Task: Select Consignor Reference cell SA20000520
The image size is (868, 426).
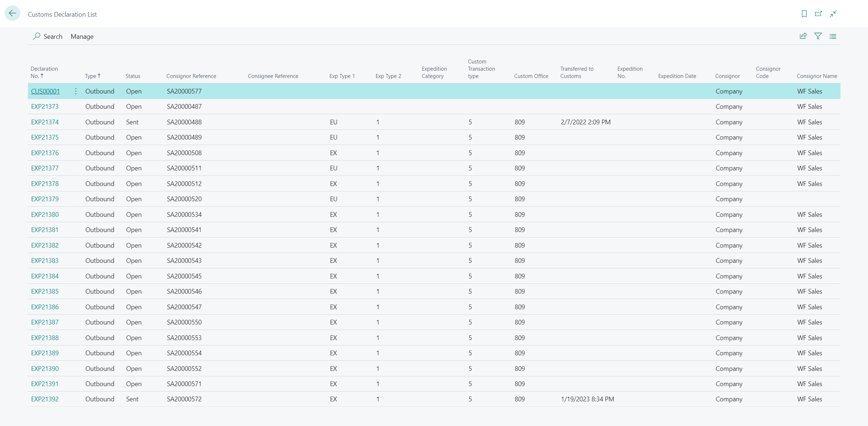Action: [x=184, y=199]
